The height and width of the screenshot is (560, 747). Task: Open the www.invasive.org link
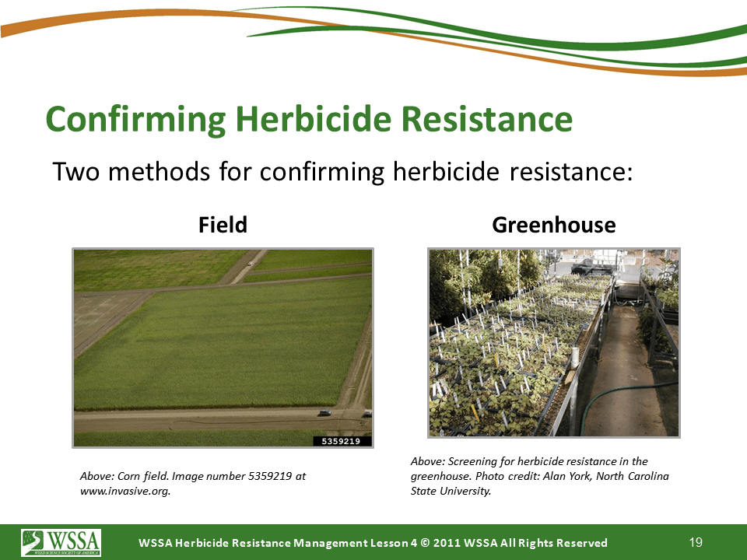125,491
